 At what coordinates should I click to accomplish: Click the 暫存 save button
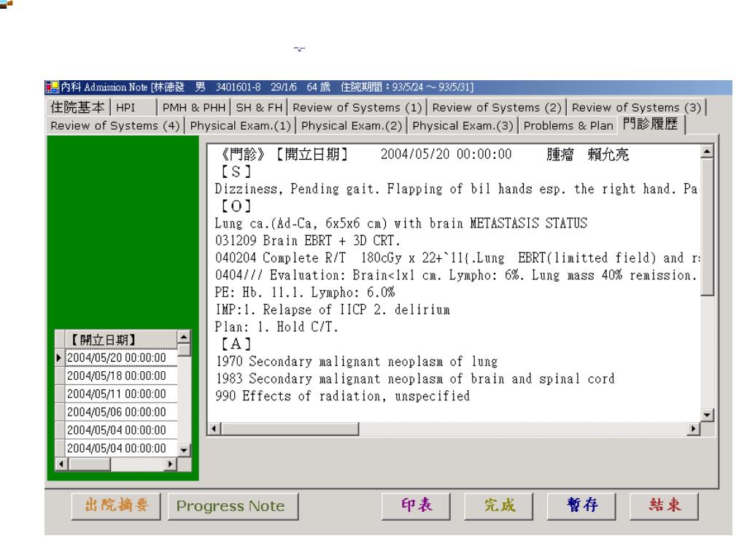pos(581,506)
